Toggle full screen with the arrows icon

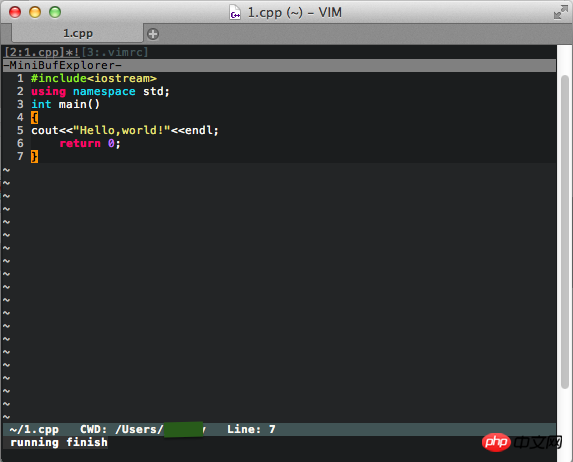point(561,12)
